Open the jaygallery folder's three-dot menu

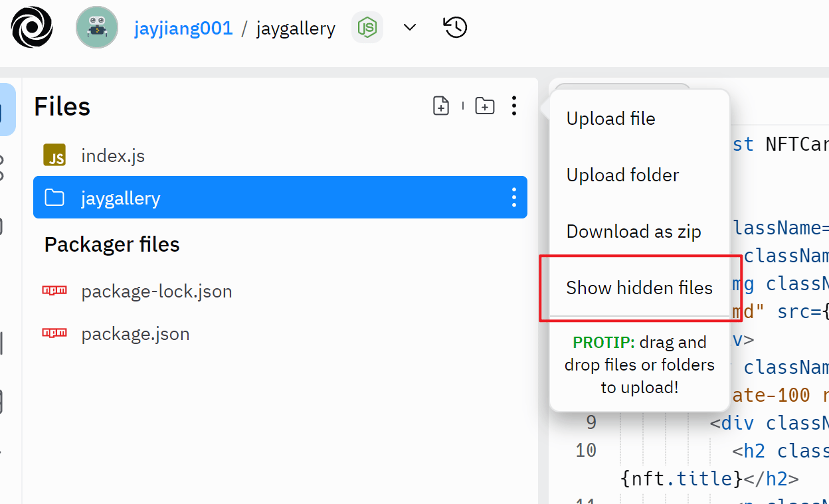(513, 197)
